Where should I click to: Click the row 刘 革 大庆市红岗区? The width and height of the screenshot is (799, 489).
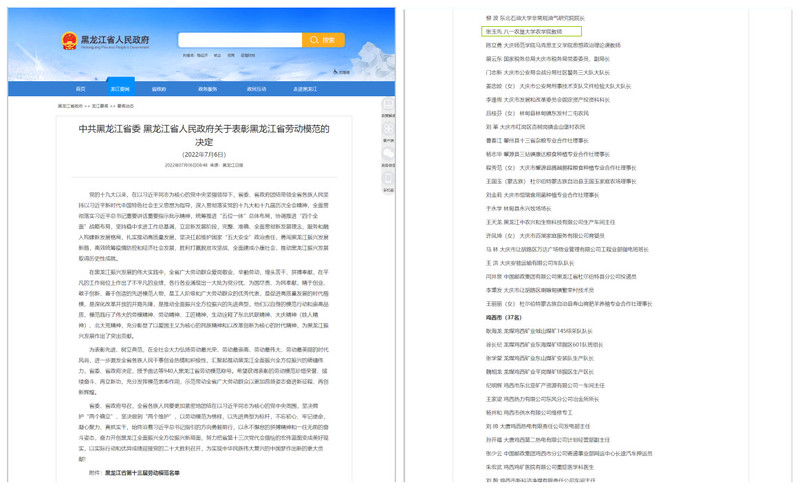pyautogui.click(x=535, y=127)
